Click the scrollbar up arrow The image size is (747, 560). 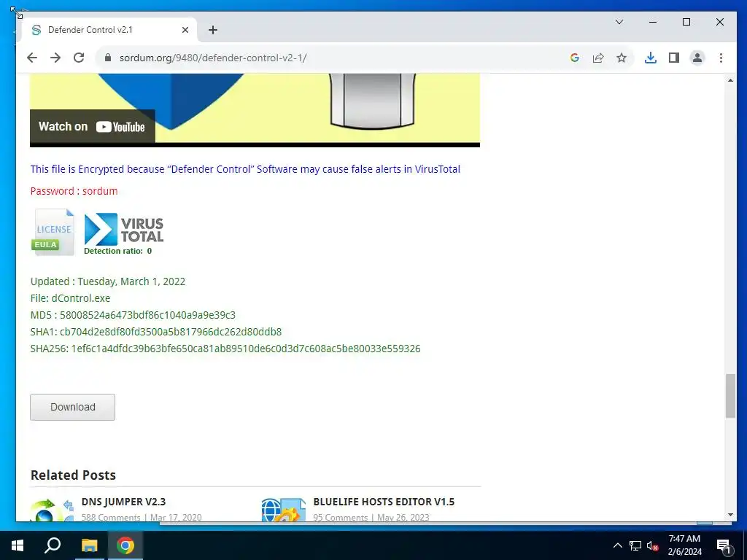(730, 80)
